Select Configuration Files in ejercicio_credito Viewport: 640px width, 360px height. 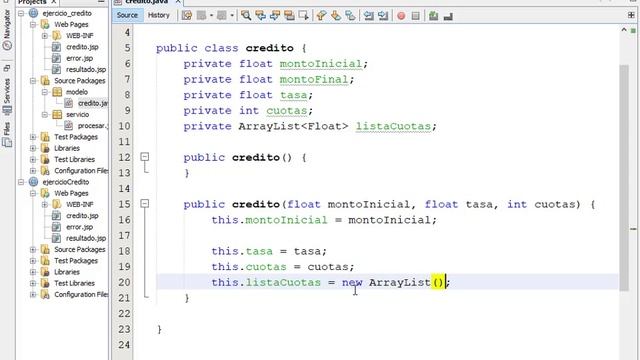click(x=81, y=171)
